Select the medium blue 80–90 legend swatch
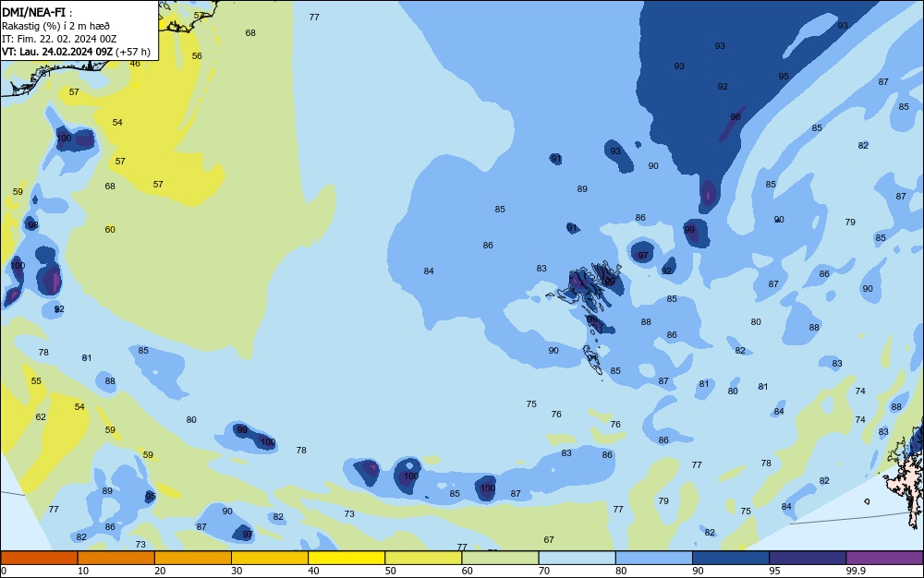The height and width of the screenshot is (578, 924). click(653, 558)
